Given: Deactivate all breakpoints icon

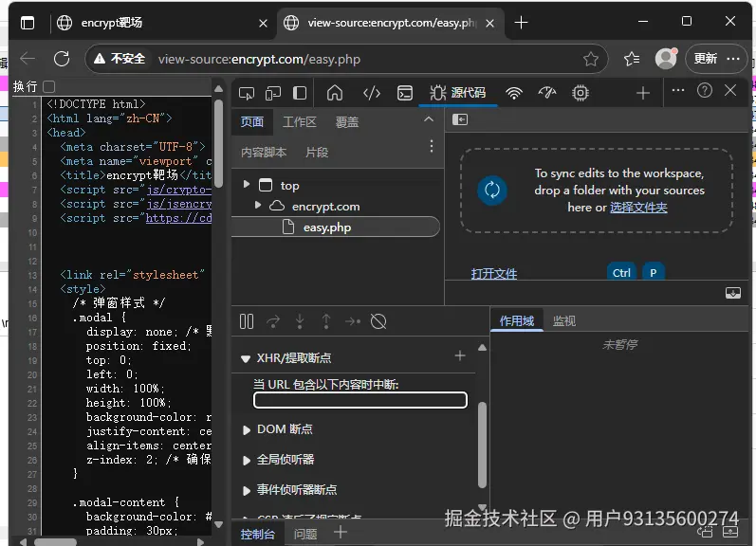Looking at the screenshot, I should (x=378, y=321).
